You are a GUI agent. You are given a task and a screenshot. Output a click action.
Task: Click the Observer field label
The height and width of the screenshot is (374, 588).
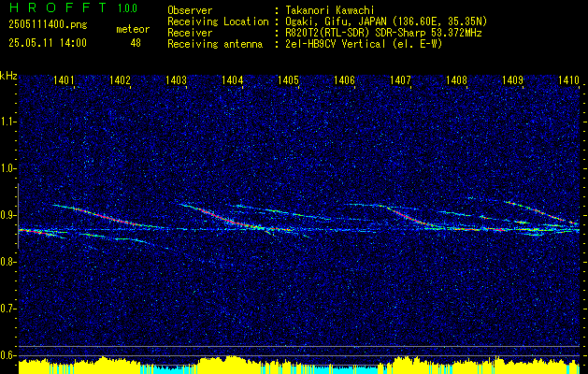pos(190,10)
